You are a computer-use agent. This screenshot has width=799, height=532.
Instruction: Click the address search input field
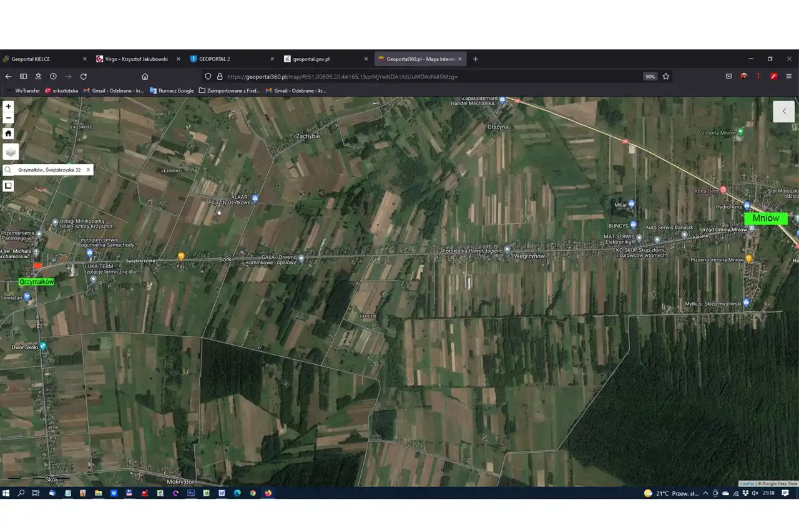click(x=50, y=170)
